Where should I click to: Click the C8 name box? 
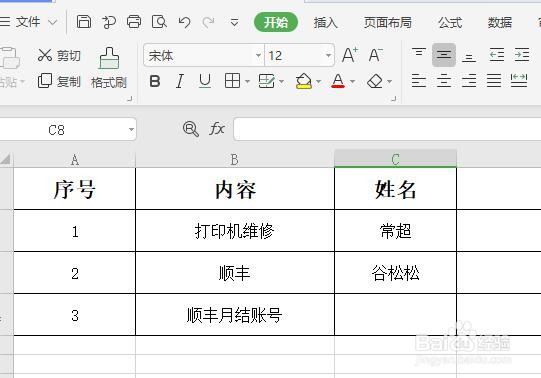pos(56,130)
